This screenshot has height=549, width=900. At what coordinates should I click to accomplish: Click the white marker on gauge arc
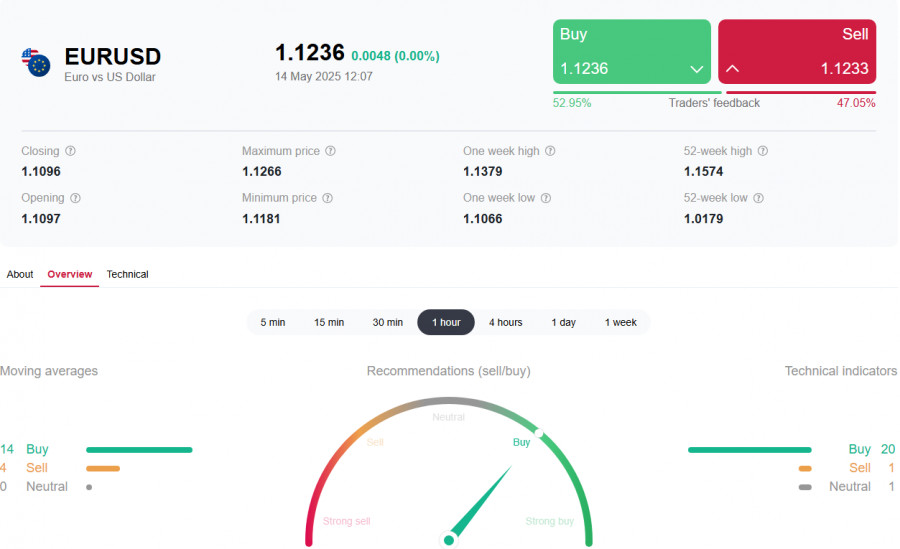(x=539, y=432)
